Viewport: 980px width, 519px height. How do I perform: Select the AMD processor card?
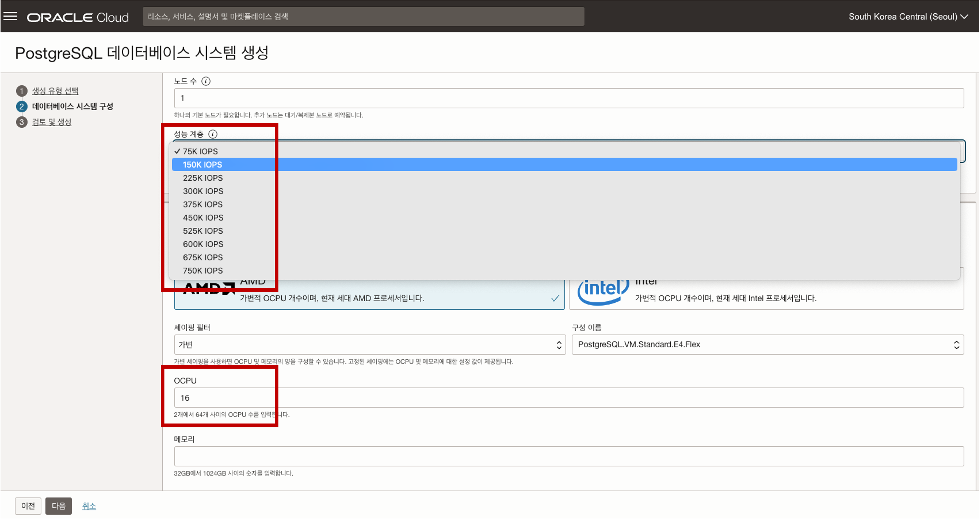click(x=369, y=294)
